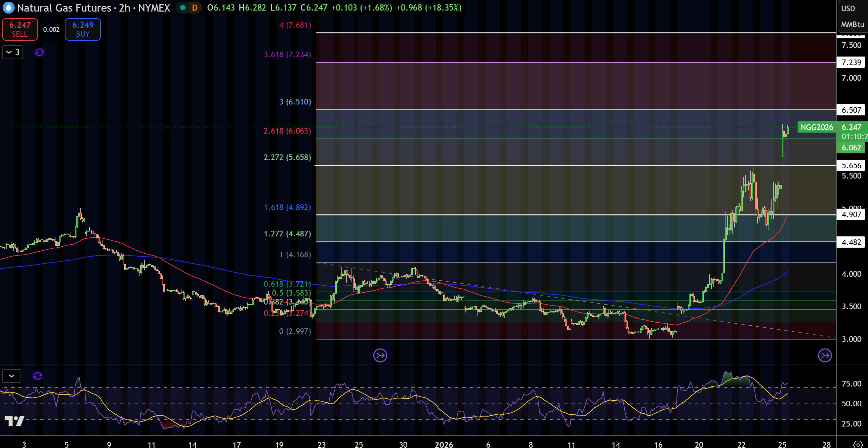The width and height of the screenshot is (868, 448).
Task: Expand the indicators list showing count 3
Action: coord(13,52)
